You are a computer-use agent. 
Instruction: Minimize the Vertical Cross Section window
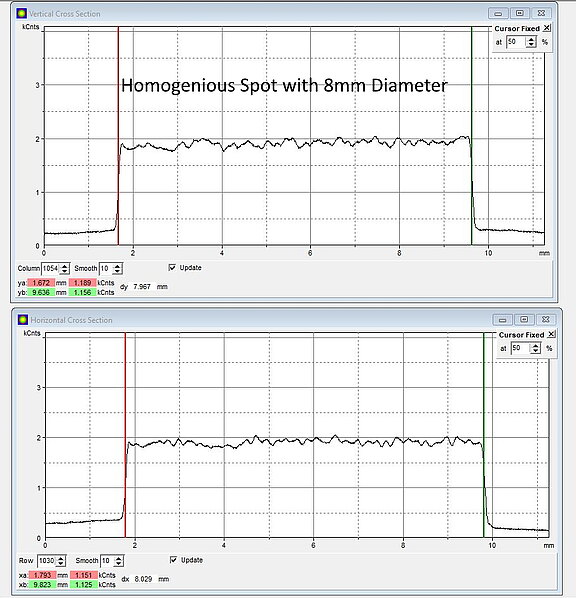pyautogui.click(x=498, y=13)
